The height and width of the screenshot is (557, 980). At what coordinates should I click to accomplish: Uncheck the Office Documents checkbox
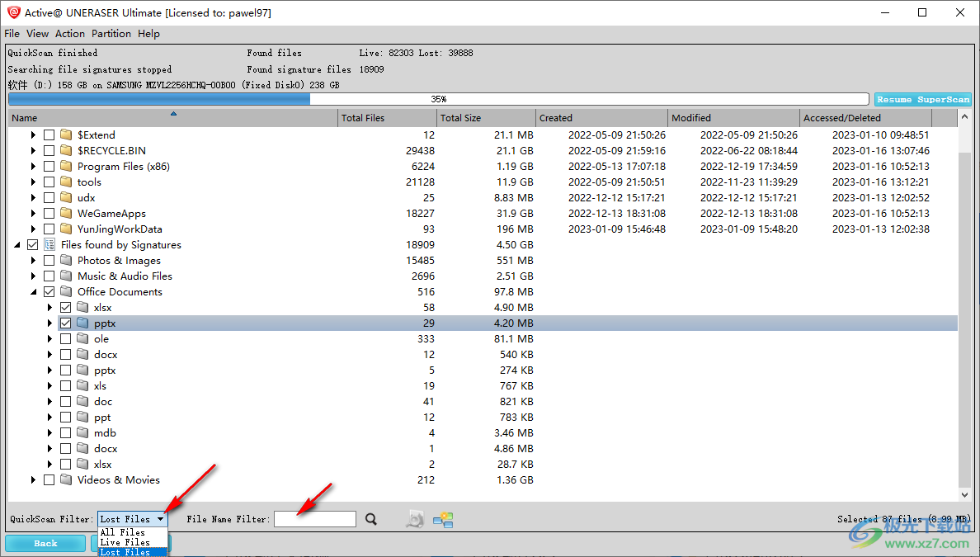tap(49, 291)
